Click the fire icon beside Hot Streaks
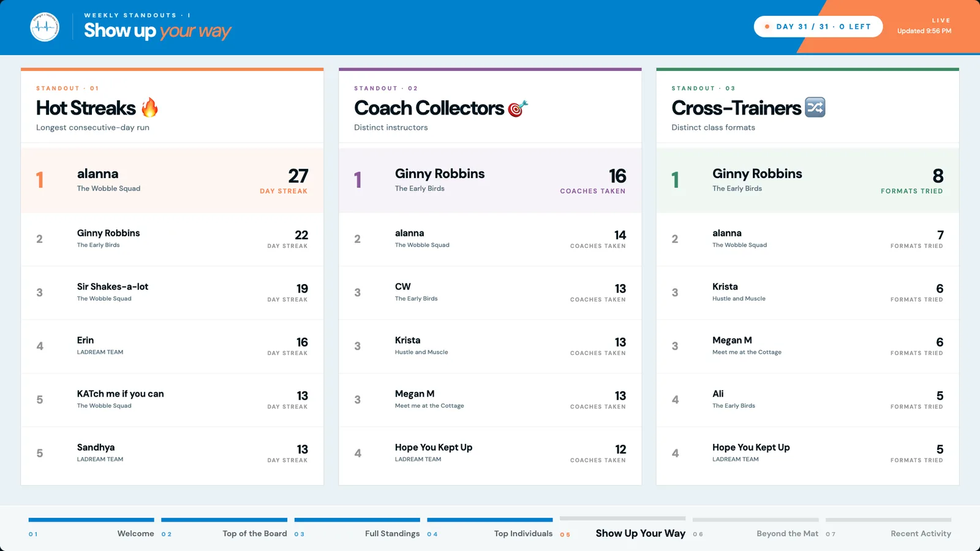The width and height of the screenshot is (980, 551). click(x=149, y=108)
